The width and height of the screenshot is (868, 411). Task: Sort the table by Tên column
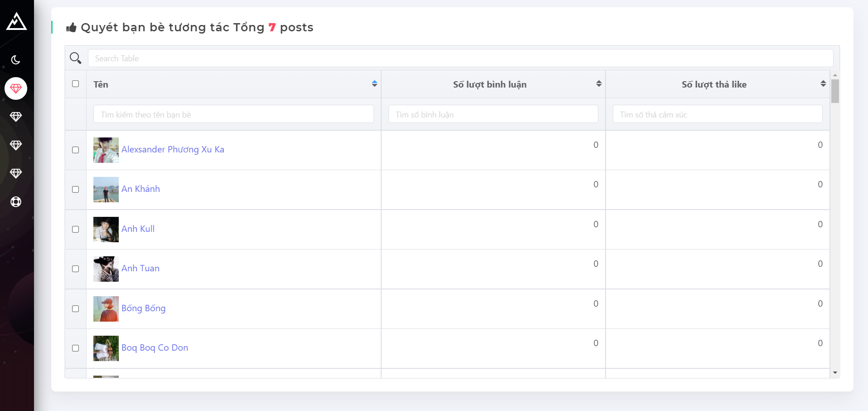(374, 84)
